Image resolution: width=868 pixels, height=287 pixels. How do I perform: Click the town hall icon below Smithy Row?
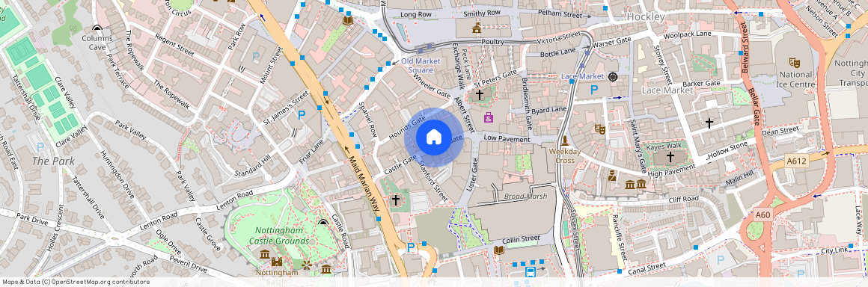pos(476,28)
